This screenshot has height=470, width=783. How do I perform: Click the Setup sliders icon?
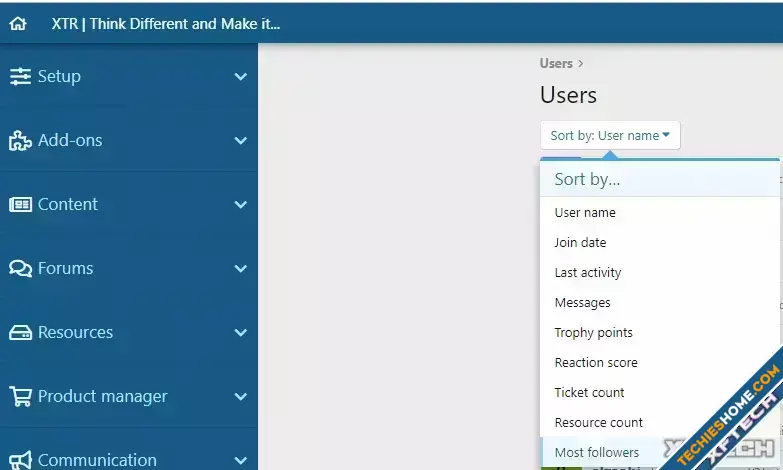(x=20, y=76)
